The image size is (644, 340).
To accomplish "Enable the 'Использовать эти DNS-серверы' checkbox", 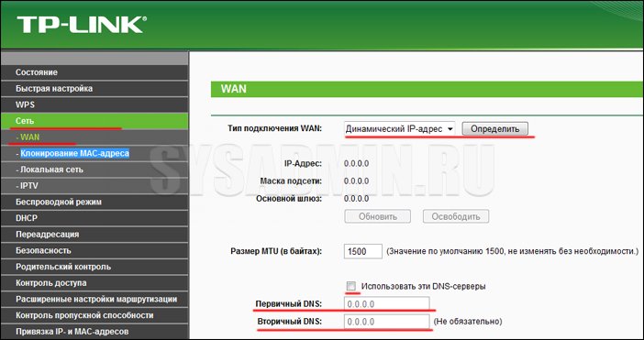I will (x=350, y=286).
